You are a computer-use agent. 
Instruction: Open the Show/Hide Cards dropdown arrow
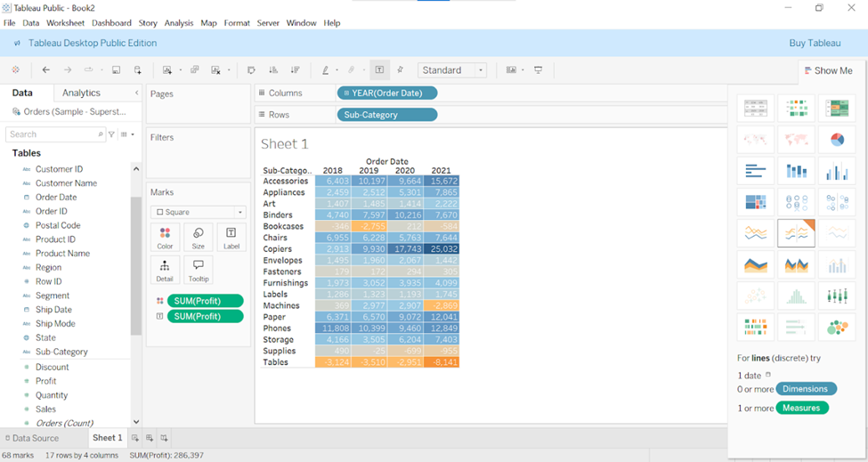coord(523,70)
